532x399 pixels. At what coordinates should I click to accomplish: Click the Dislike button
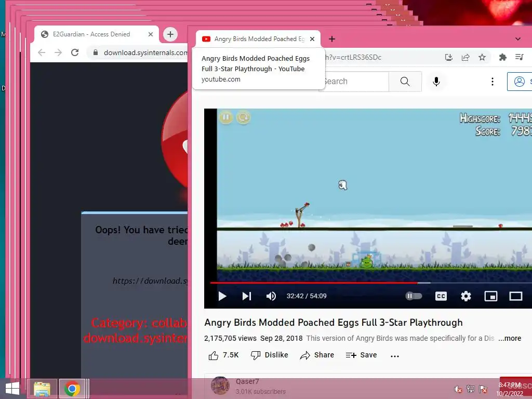click(270, 355)
